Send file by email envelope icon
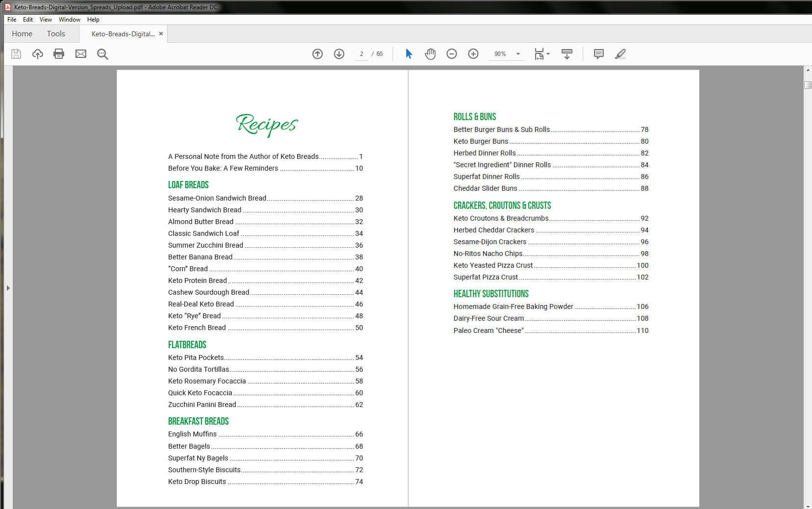 tap(81, 54)
